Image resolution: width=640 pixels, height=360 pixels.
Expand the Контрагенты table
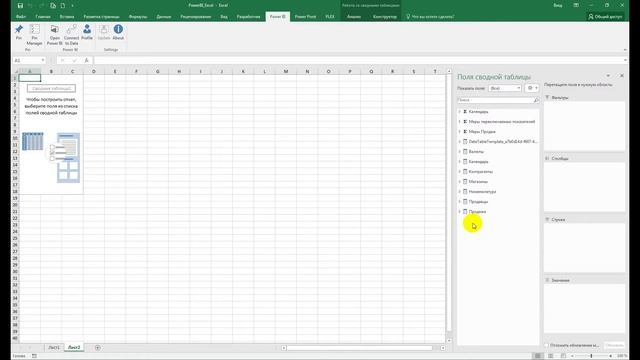pyautogui.click(x=460, y=171)
